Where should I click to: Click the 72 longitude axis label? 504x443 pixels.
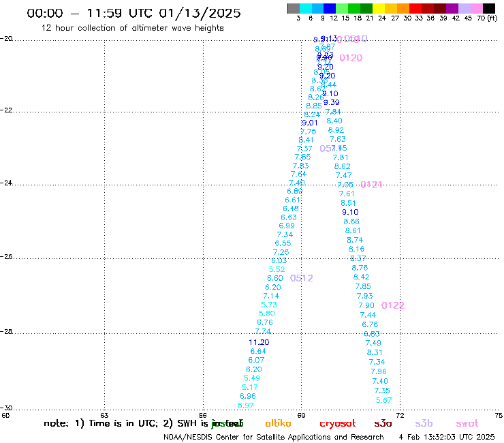click(x=400, y=415)
